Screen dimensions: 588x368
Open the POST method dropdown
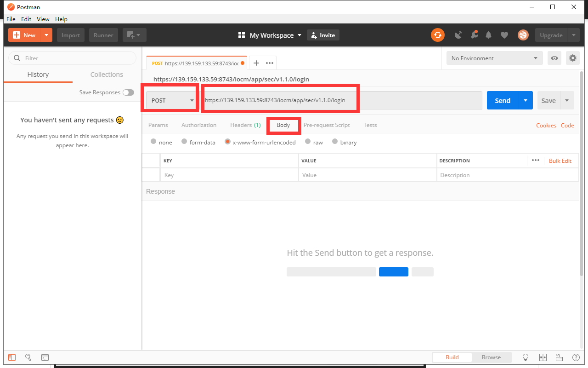tap(172, 100)
